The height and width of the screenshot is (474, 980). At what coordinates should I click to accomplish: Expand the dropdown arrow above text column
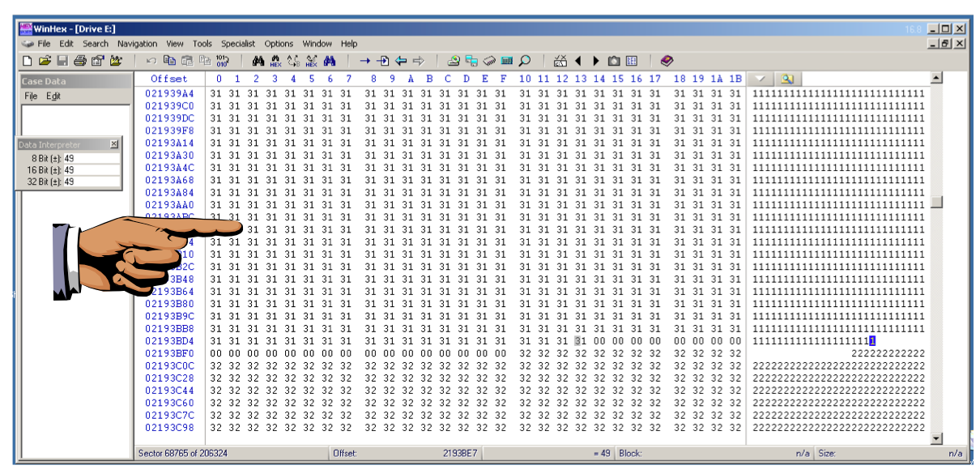pyautogui.click(x=760, y=79)
